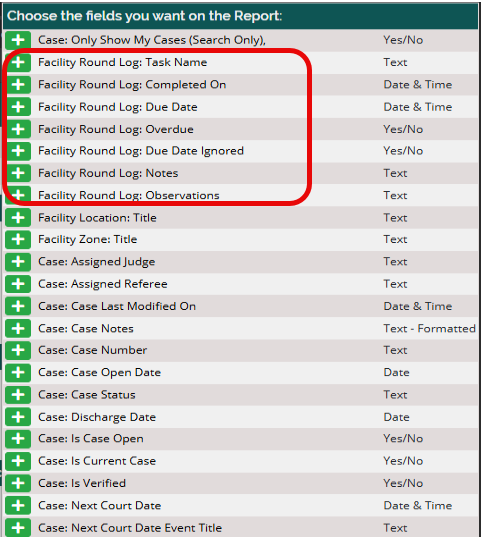Viewport: 481px width, 537px height.
Task: Select the Case: Case Notes row label
Action: (86, 328)
